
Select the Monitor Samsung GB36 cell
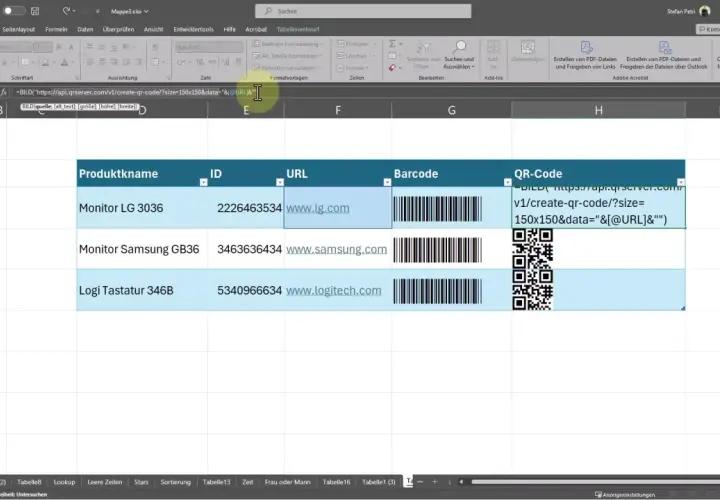coord(142,249)
